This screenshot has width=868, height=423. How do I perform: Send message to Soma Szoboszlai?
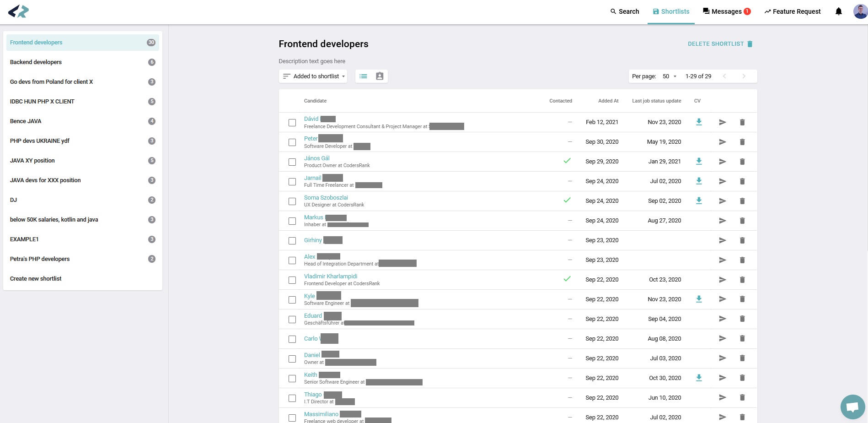(x=722, y=201)
